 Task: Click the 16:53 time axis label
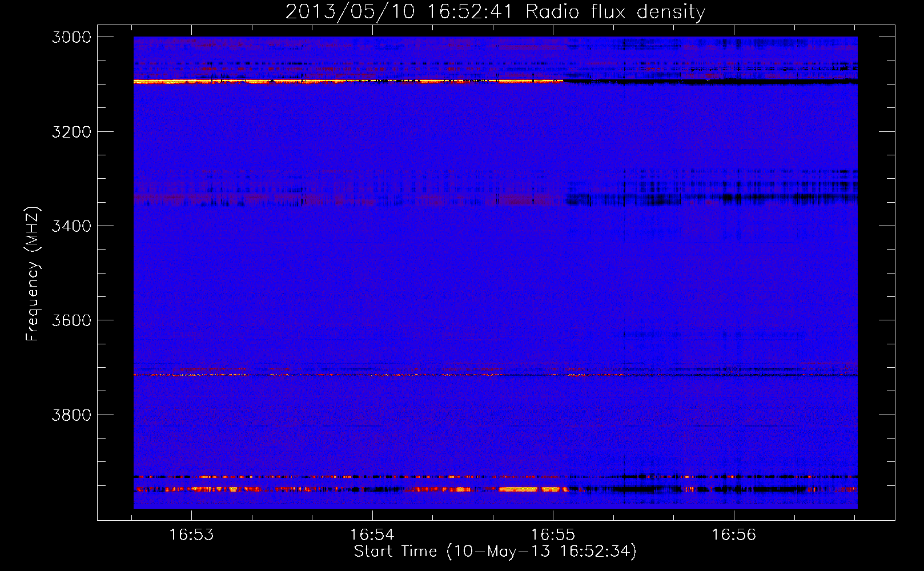[192, 534]
